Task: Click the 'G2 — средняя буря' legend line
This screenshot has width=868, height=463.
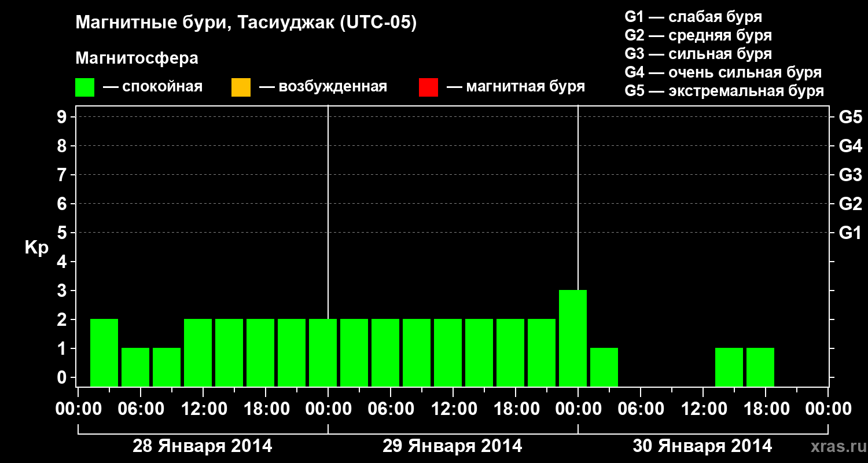Action: [698, 35]
